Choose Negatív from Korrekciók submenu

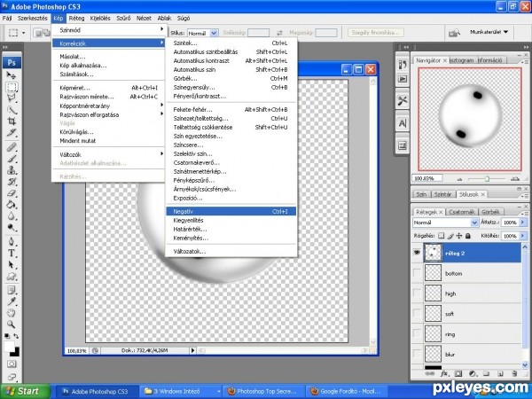pyautogui.click(x=231, y=211)
